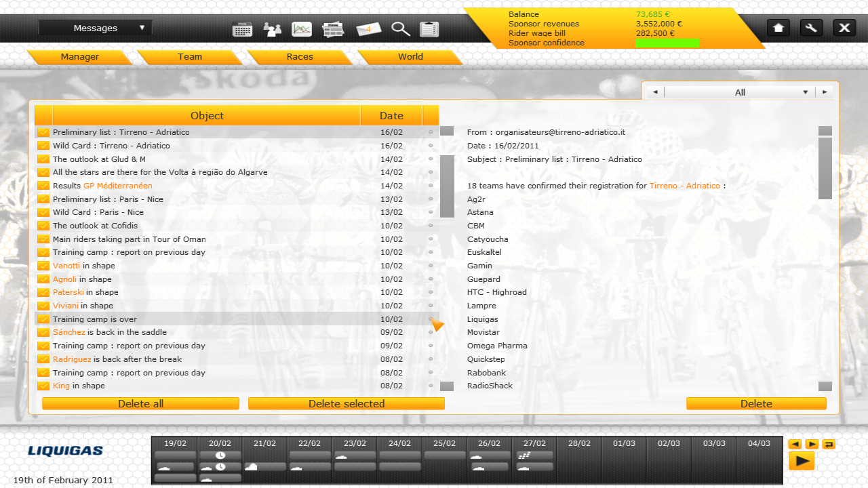Follow the Tirreno - Adriatico link in message body
868x488 pixels.
coord(685,186)
